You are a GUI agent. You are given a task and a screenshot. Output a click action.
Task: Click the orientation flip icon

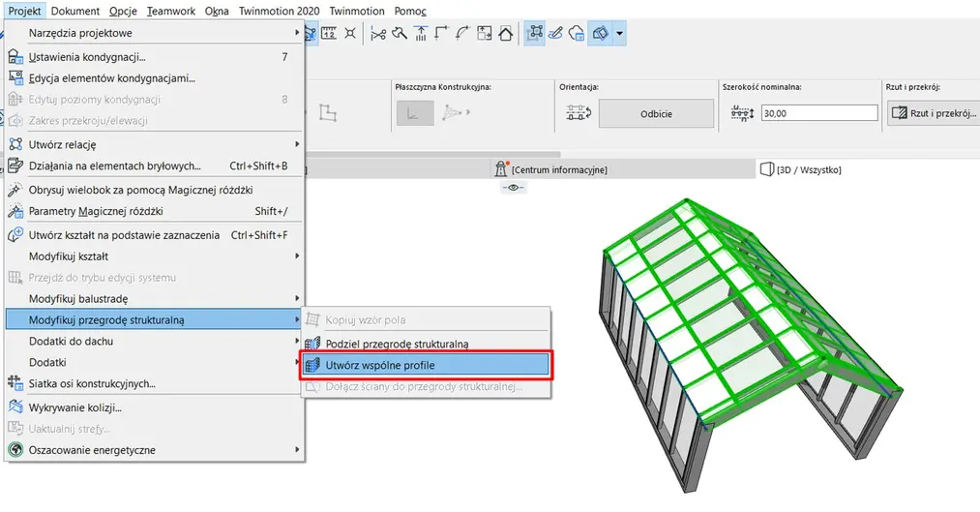579,113
